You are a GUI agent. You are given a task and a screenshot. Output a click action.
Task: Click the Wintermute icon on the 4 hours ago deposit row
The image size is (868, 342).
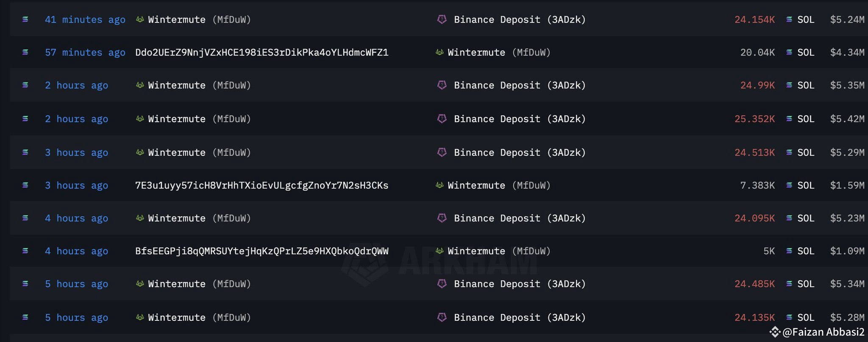coord(140,218)
